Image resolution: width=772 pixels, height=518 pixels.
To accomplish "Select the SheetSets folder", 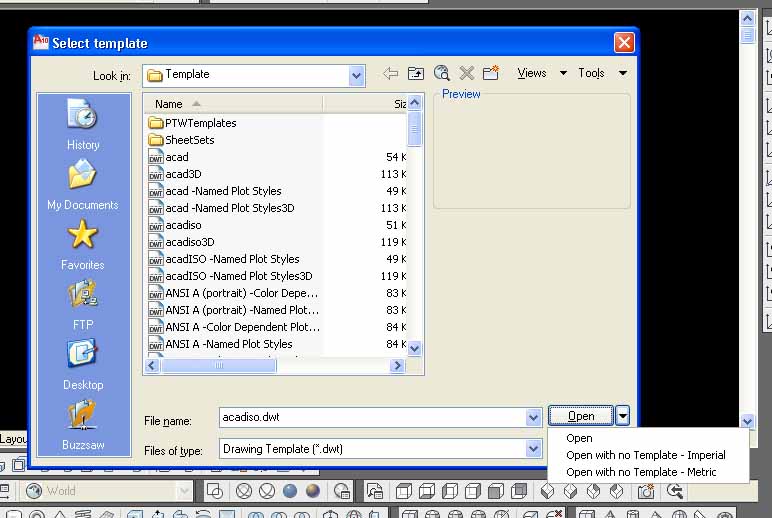I will 182,140.
